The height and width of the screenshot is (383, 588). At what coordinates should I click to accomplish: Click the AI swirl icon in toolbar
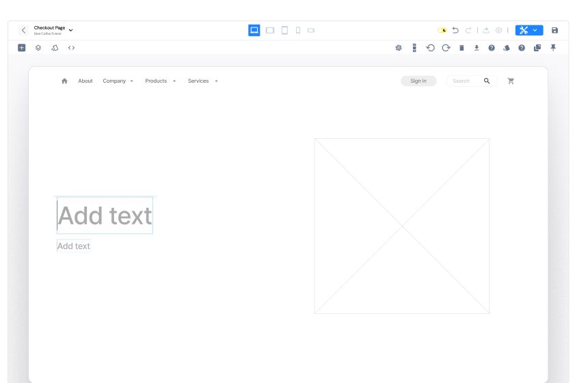click(x=399, y=48)
